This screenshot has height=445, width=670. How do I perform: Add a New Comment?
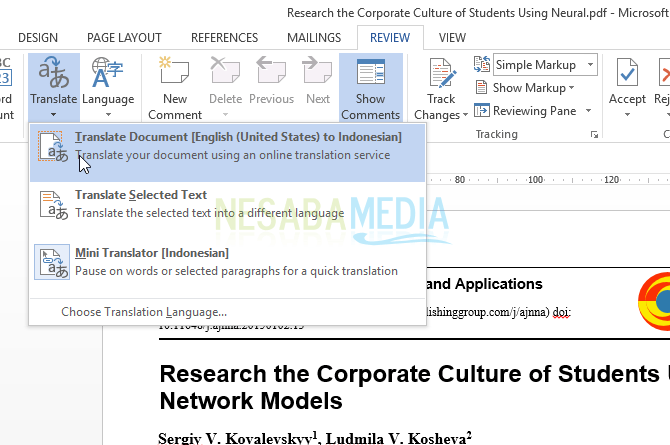[x=175, y=88]
